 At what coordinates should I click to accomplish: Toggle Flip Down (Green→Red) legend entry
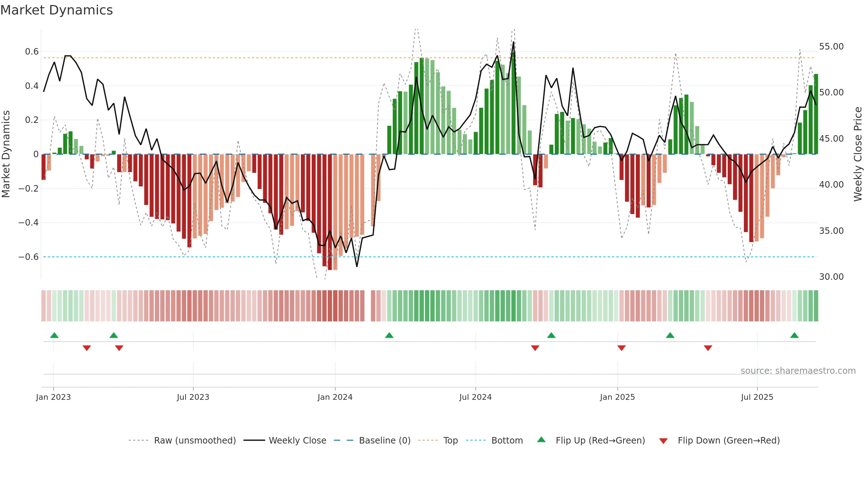pos(719,440)
